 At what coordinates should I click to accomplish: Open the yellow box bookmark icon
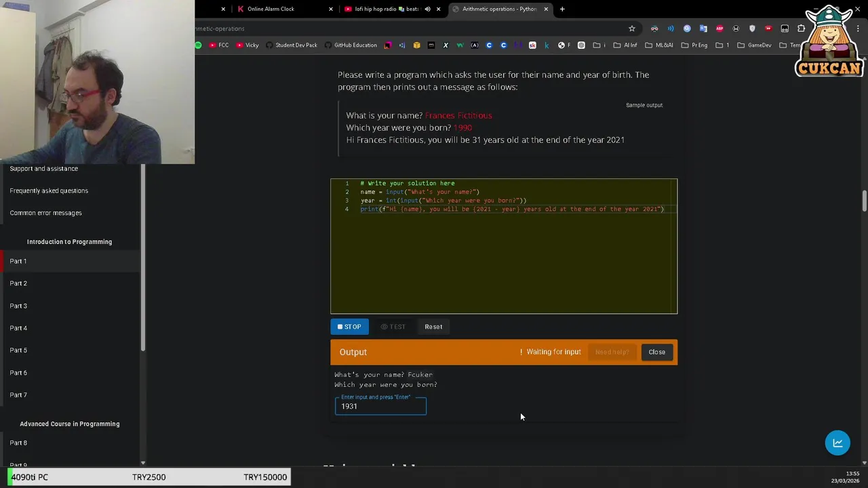pos(416,45)
